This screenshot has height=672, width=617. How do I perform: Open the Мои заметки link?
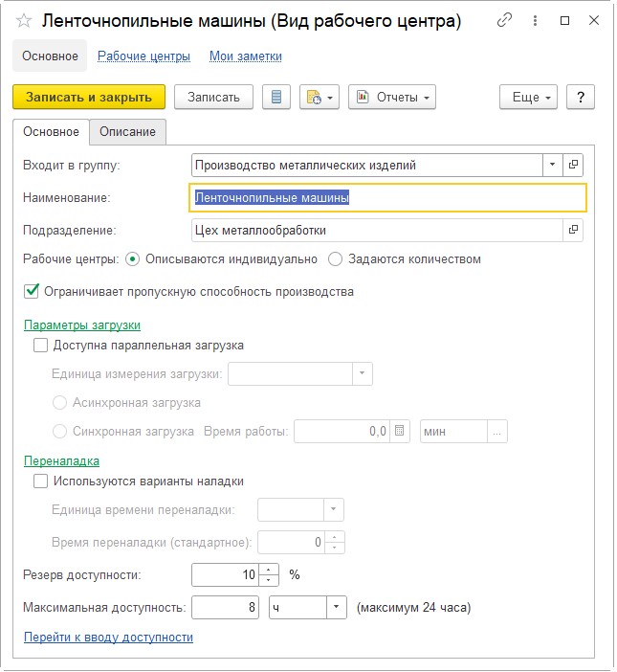[245, 56]
